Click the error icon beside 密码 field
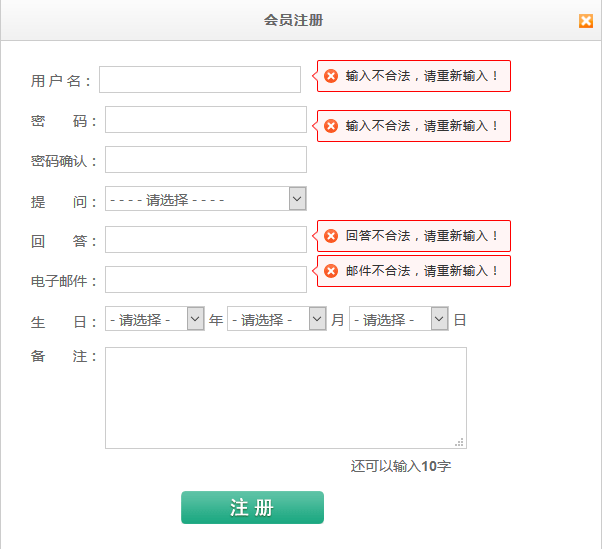Viewport: 602px width, 549px height. 331,126
